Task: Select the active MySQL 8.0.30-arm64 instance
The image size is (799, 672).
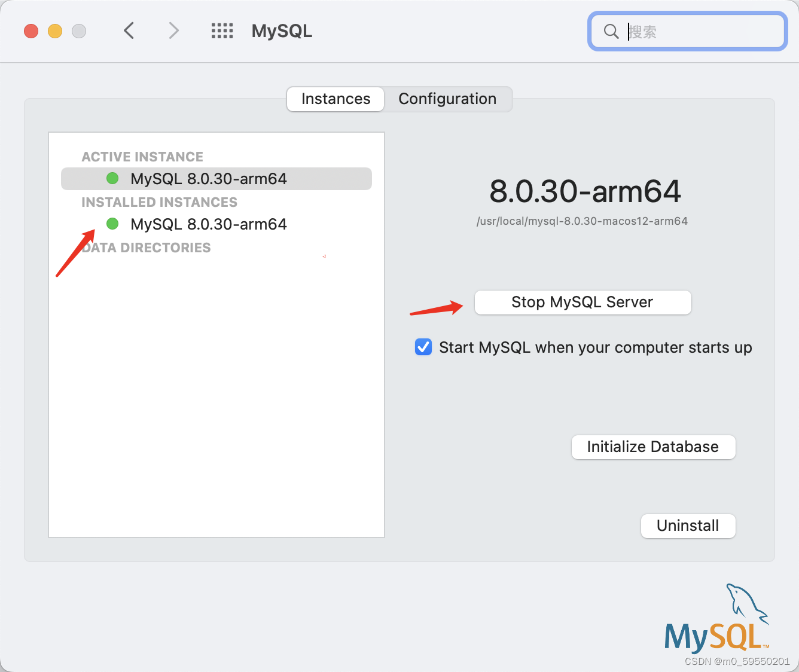Action: pyautogui.click(x=208, y=178)
